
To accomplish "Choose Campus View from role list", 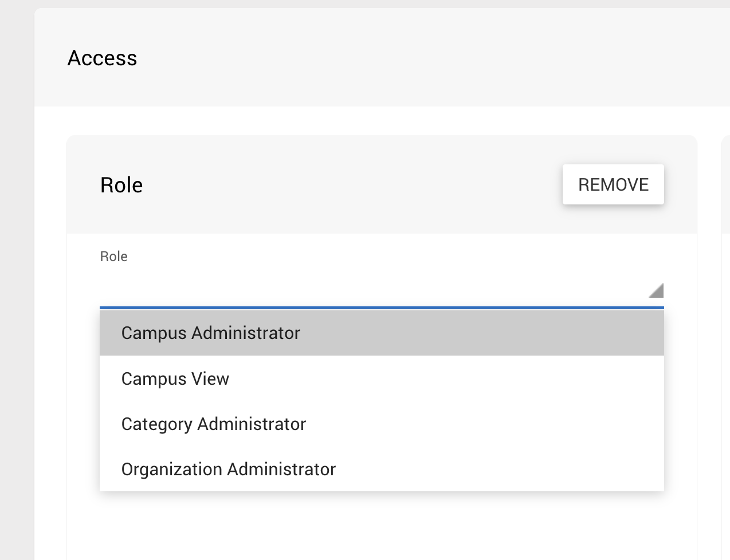I will [382, 378].
